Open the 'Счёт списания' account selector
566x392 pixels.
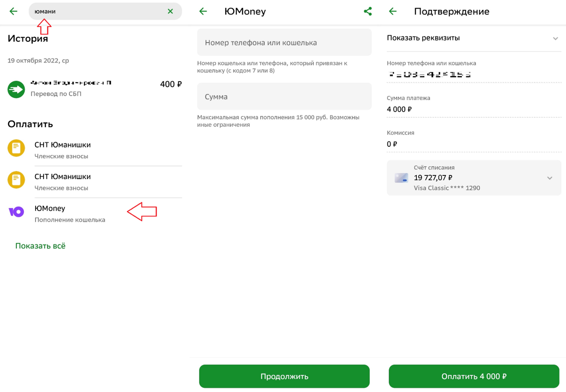pos(474,178)
